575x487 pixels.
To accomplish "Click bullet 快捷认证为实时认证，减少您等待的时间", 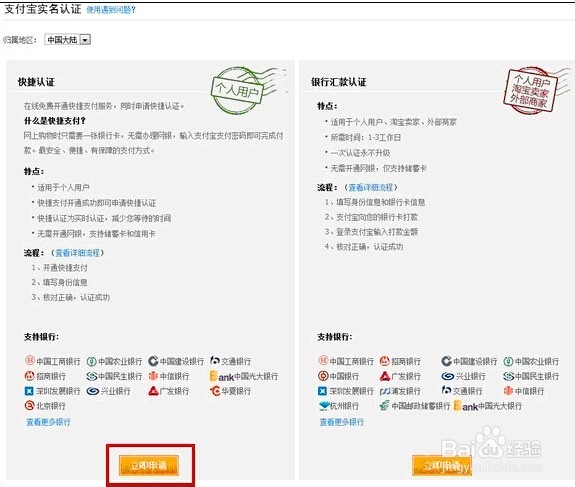I will (104, 219).
